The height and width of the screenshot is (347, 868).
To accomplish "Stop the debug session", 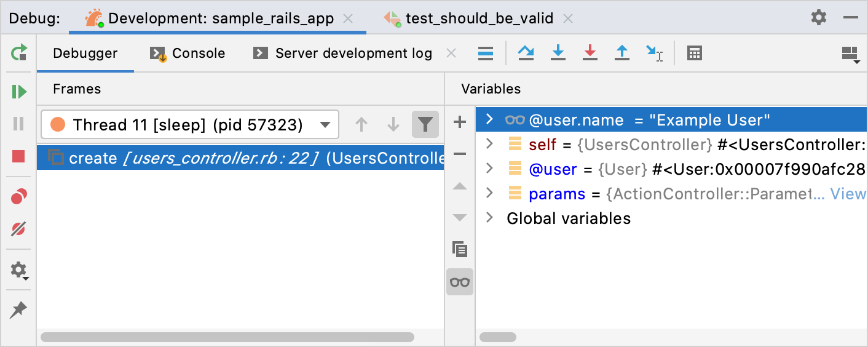I will coord(19,156).
